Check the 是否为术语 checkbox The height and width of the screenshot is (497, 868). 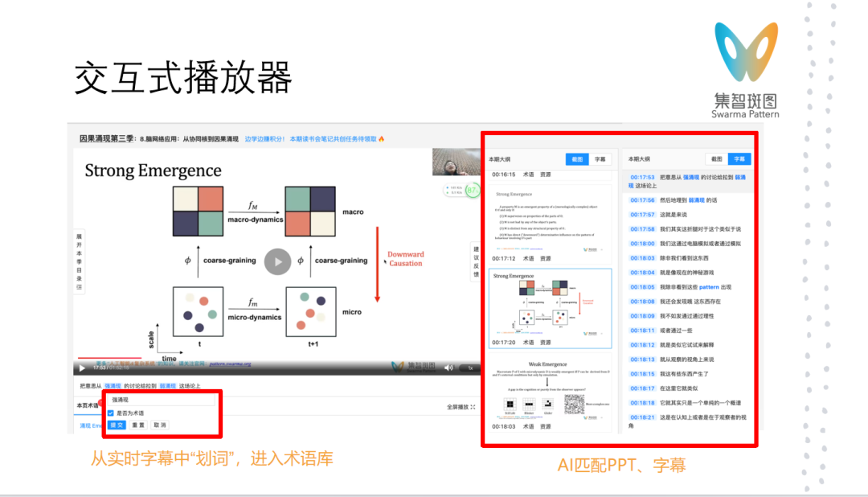tap(110, 413)
